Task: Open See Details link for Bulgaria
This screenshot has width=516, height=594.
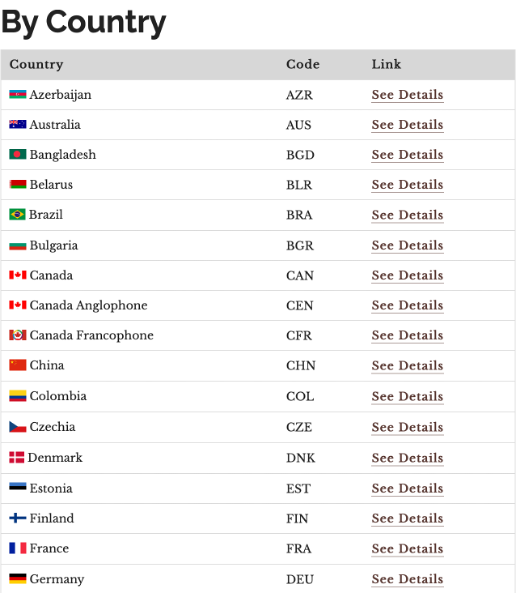Action: [x=407, y=245]
